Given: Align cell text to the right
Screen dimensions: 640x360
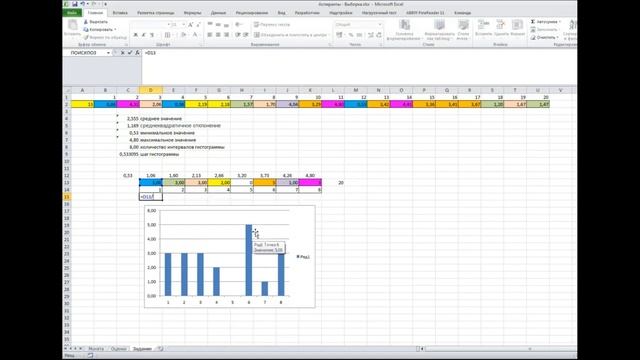Looking at the screenshot, I should tap(226, 35).
